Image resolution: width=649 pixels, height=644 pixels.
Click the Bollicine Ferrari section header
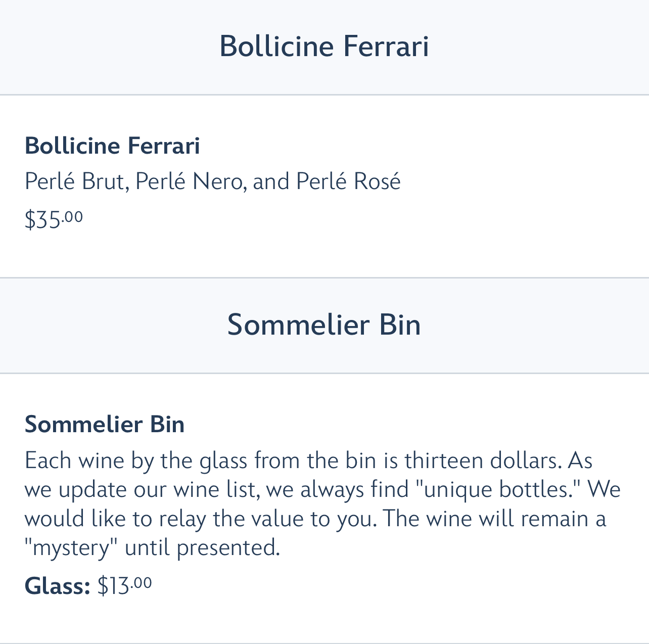click(x=324, y=47)
